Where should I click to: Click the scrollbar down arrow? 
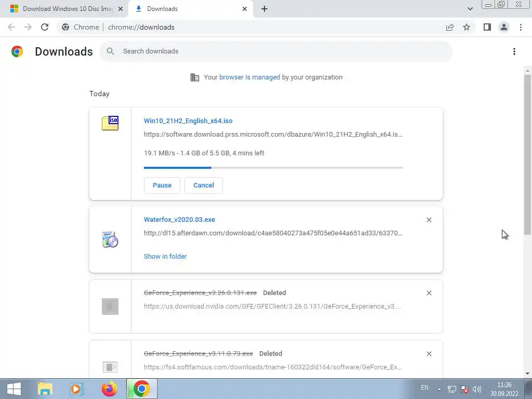coord(527,374)
